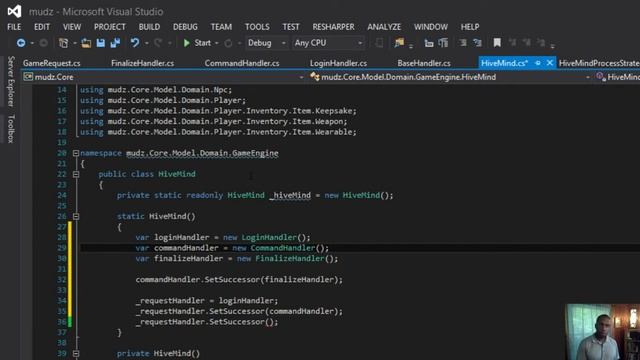
Task: Open the VIEW menu
Action: point(72,27)
